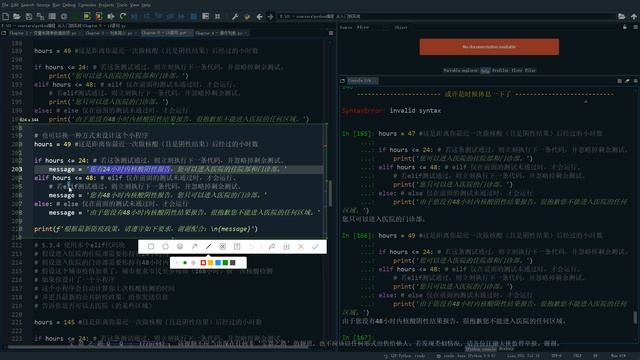
Task: Open the Consoles menu
Action: coord(87,5)
